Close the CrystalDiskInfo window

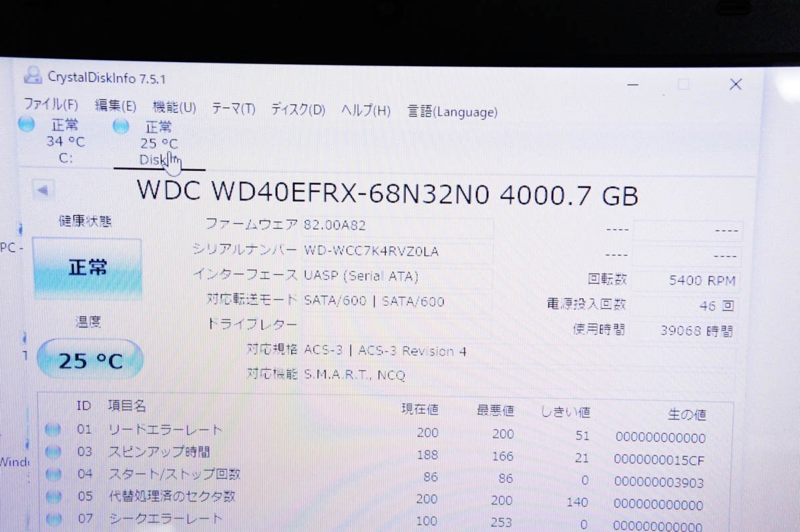pyautogui.click(x=735, y=84)
